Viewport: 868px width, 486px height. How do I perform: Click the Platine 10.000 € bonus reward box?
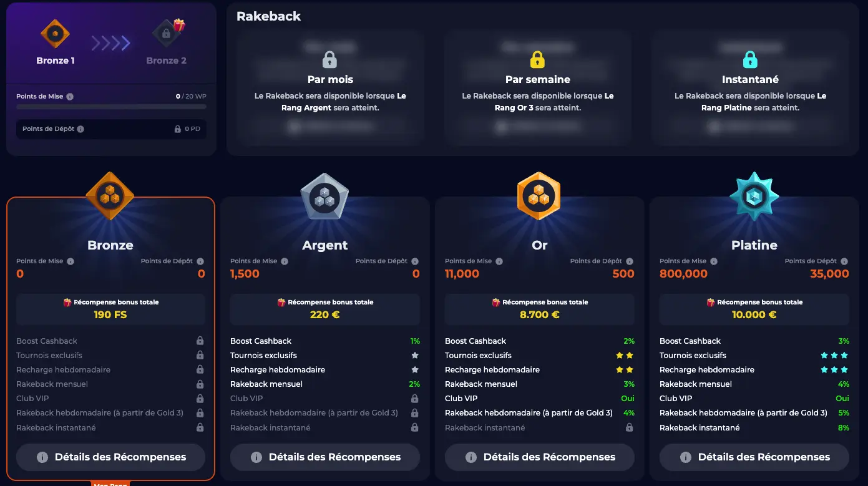pyautogui.click(x=754, y=309)
